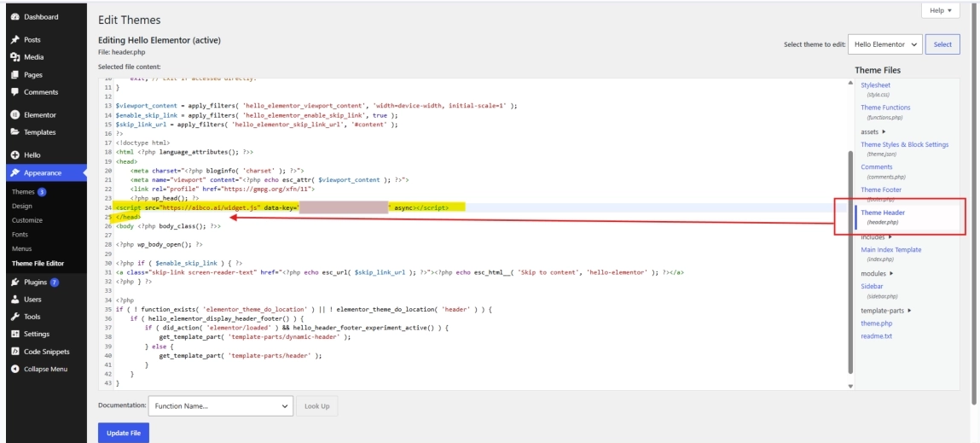Click the Media icon in sidebar
This screenshot has width=980, height=443.
(x=15, y=57)
